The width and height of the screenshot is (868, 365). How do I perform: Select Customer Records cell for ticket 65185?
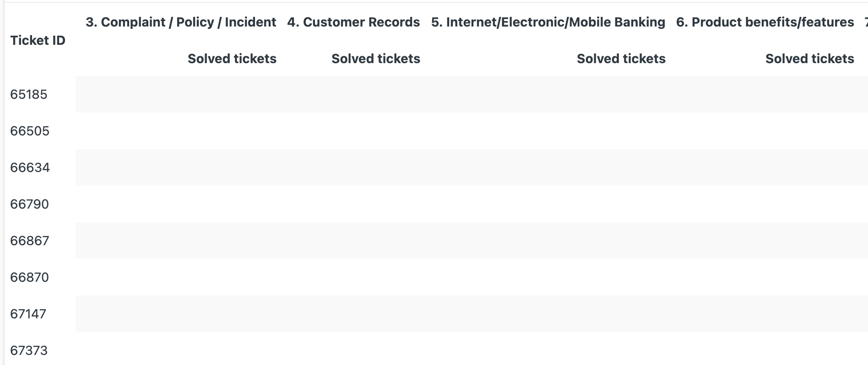point(353,94)
